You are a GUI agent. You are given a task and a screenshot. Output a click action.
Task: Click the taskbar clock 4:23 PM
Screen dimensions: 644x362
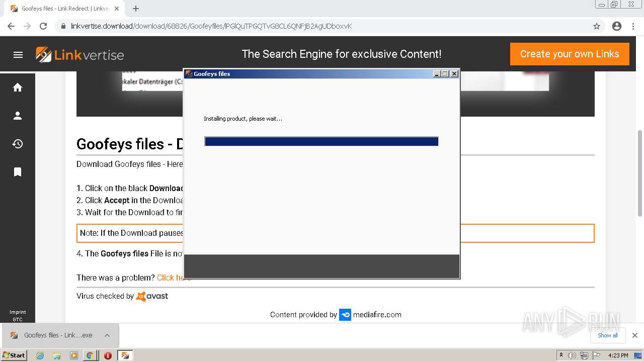(618, 355)
